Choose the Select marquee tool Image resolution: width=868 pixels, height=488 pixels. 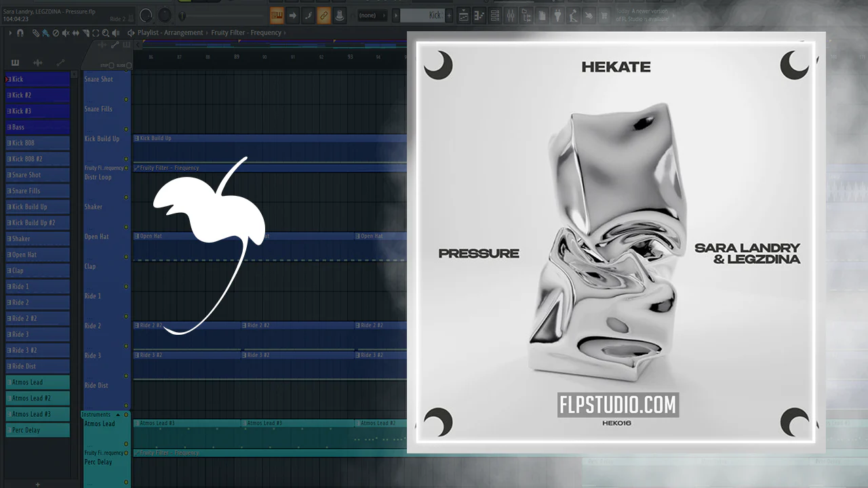(96, 33)
